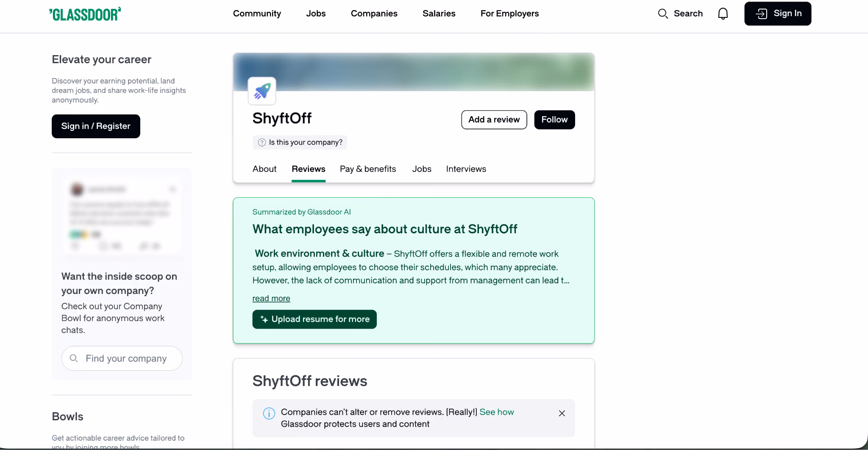Image resolution: width=868 pixels, height=450 pixels.
Task: Open For Employers menu
Action: pos(509,14)
